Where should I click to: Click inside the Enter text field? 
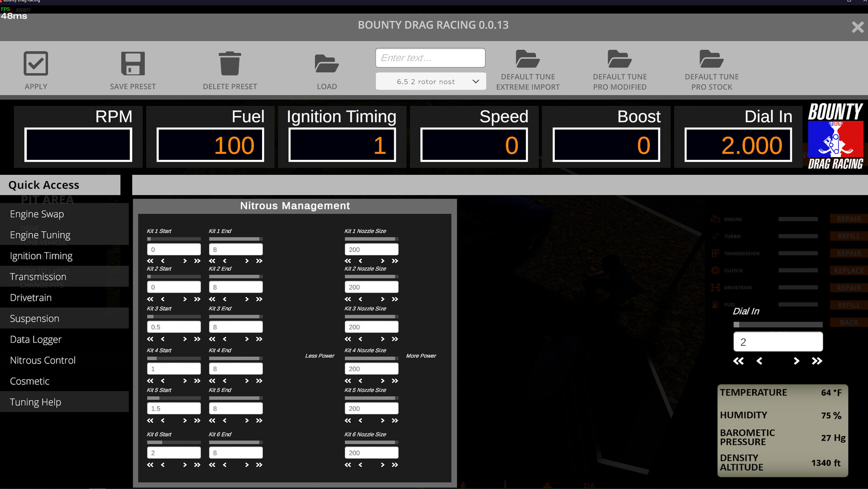click(430, 58)
